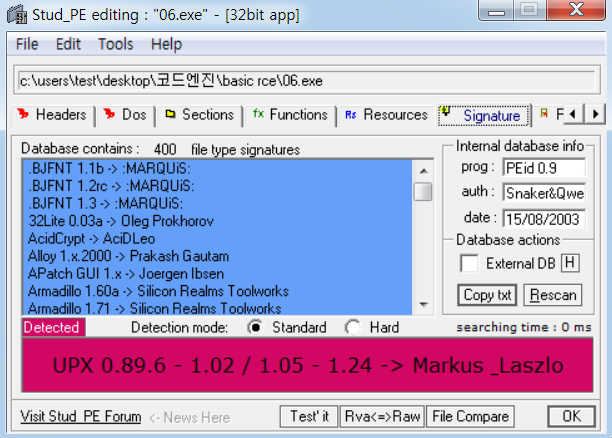Select .BJFNT 1.2rc -> :MARQUiS: signature row
The width and height of the screenshot is (612, 438).
[217, 186]
